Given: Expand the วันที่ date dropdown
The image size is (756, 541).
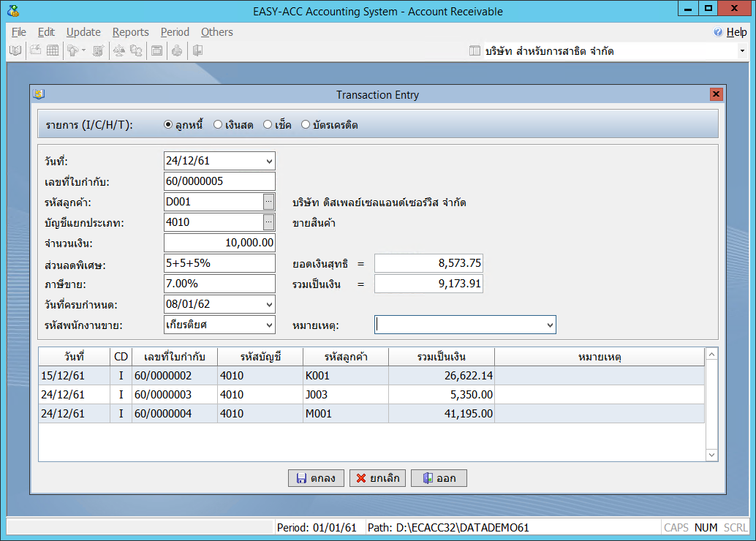Looking at the screenshot, I should [269, 161].
